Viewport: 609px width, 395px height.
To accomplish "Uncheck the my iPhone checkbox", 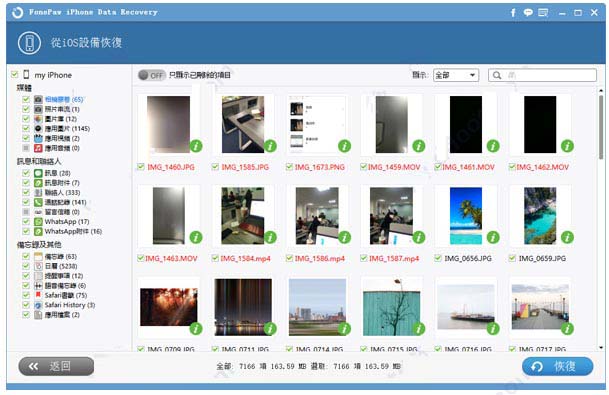I will click(x=15, y=75).
